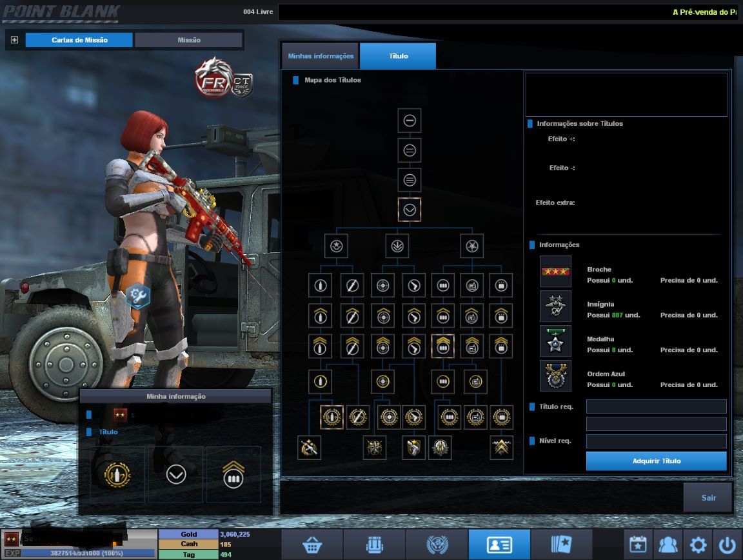The height and width of the screenshot is (560, 743).
Task: Select the single-chevron crosshair title icon
Action: 382,315
